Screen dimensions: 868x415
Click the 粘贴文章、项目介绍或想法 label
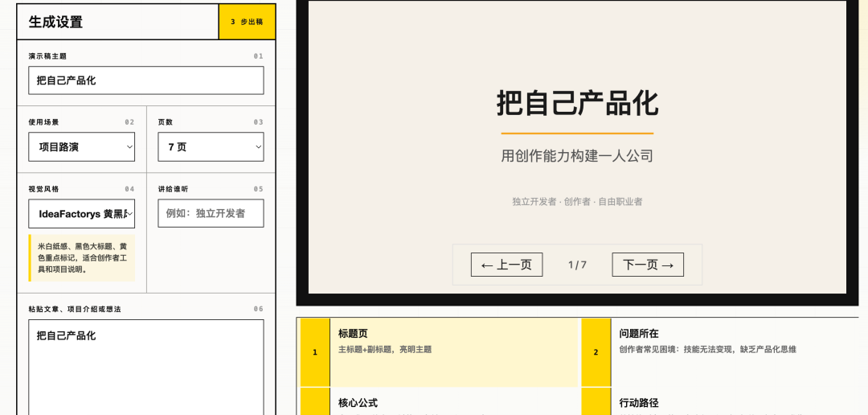(75, 309)
